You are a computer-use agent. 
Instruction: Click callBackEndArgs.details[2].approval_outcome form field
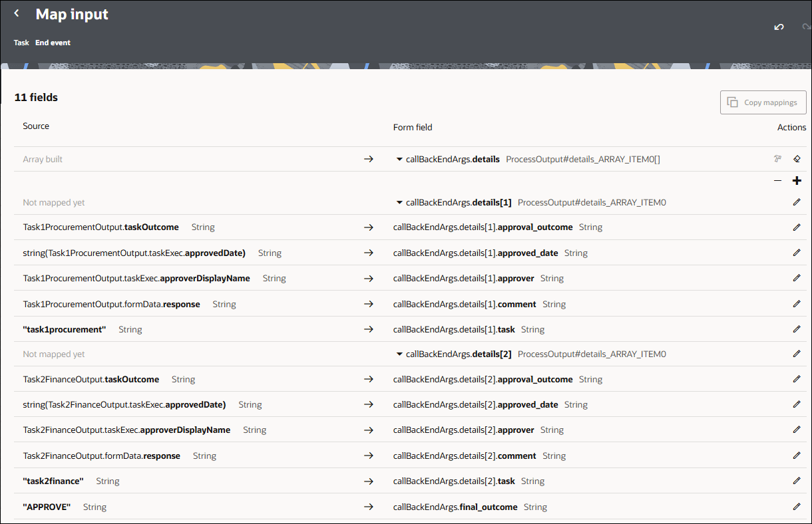click(483, 379)
